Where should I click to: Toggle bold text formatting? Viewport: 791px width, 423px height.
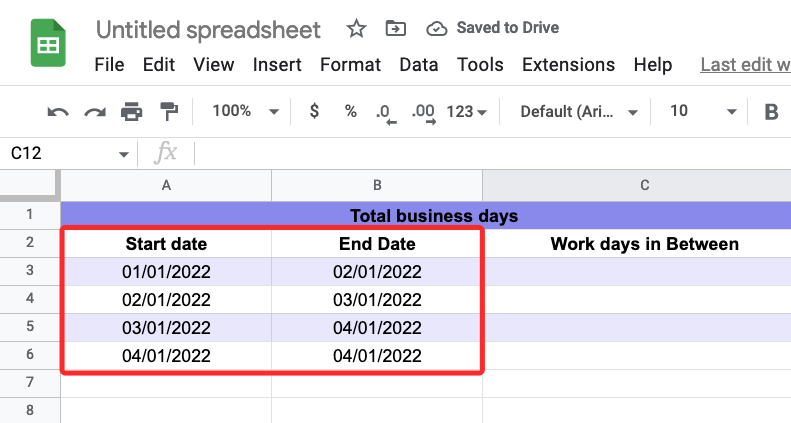771,112
